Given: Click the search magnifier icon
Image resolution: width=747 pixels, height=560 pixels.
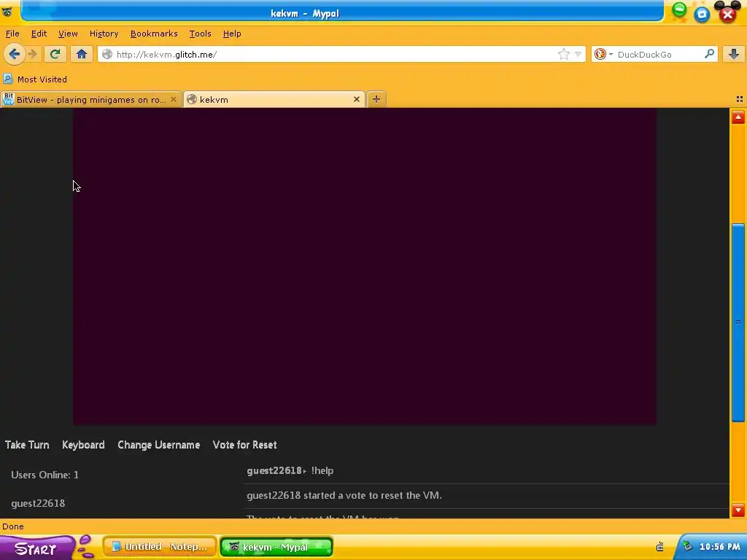Looking at the screenshot, I should [709, 54].
